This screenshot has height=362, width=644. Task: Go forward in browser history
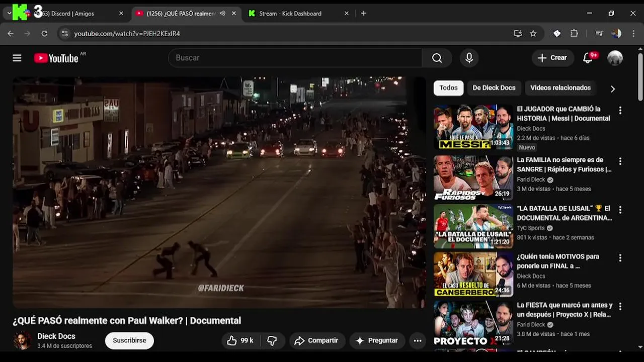pyautogui.click(x=27, y=34)
